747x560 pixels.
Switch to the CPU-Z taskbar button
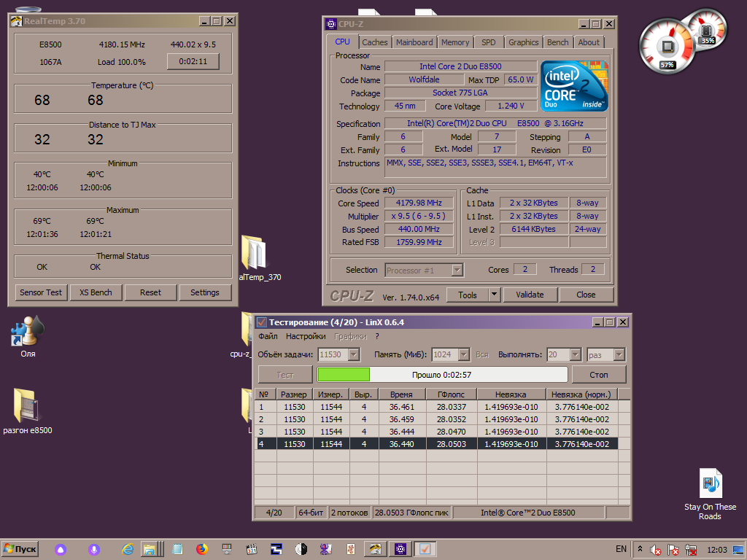(400, 549)
